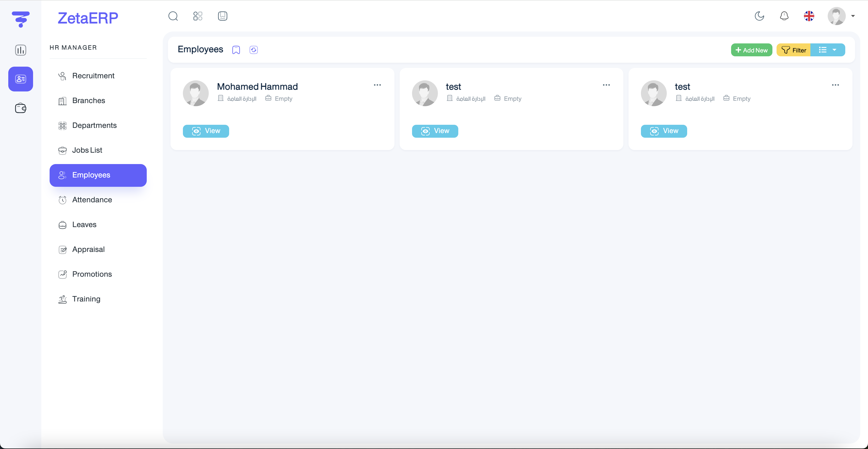Click the third employee's avatar thumbnail
This screenshot has width=868, height=449.
pos(653,93)
